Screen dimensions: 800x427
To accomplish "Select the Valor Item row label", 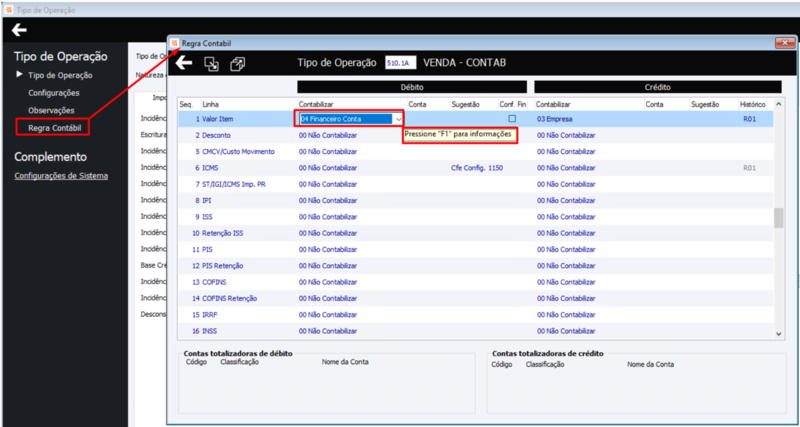I will tap(217, 119).
